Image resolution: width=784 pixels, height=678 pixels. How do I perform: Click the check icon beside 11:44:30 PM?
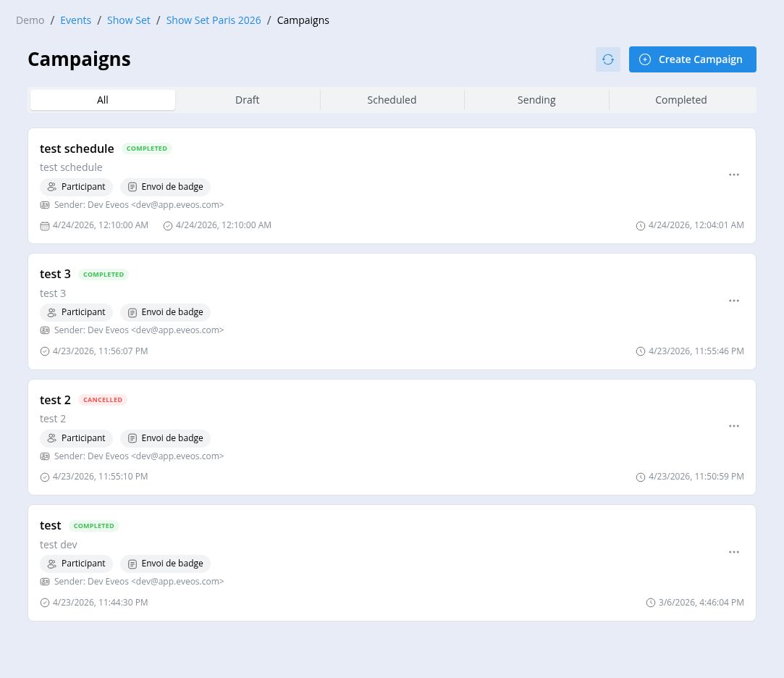[45, 603]
